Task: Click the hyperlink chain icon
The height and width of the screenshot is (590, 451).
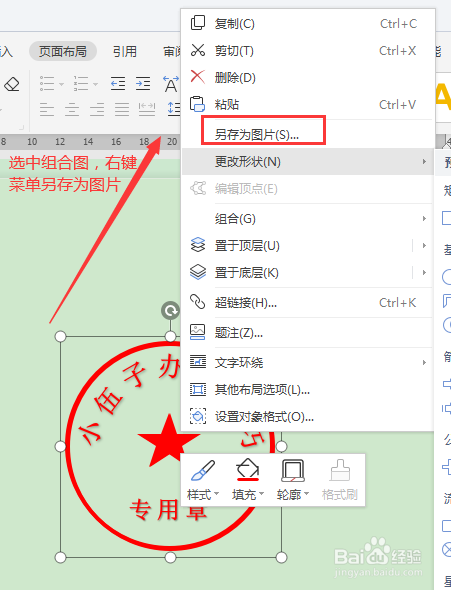Action: [197, 302]
